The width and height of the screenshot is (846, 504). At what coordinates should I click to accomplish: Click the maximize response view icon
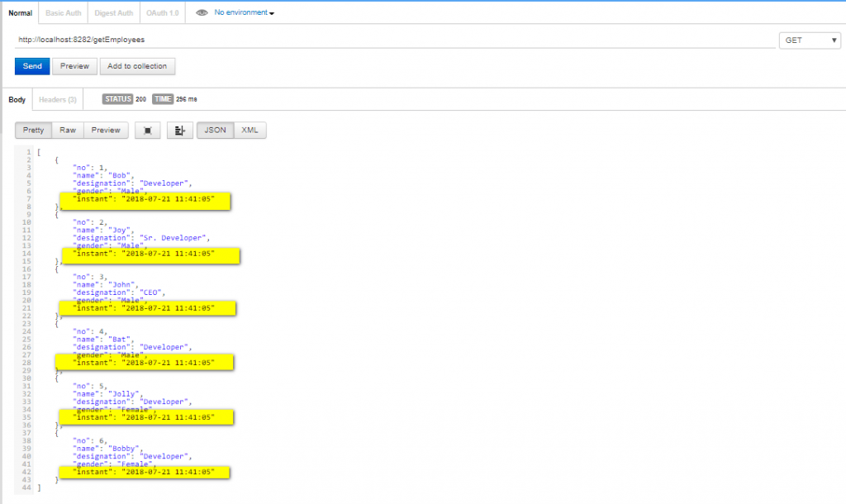coord(147,130)
